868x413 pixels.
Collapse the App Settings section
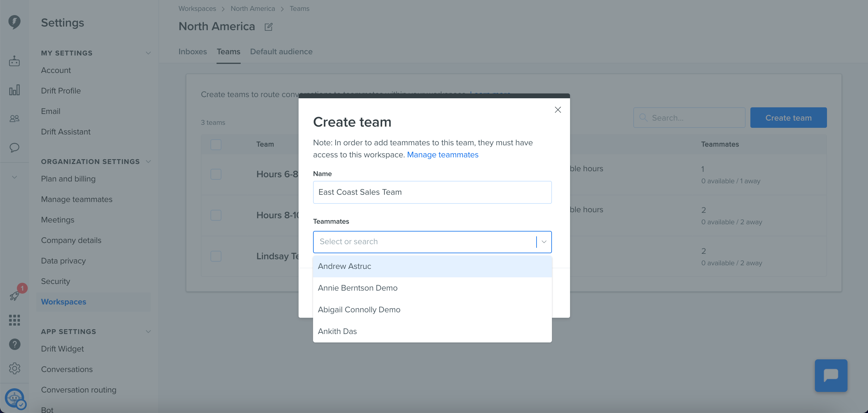[148, 332]
